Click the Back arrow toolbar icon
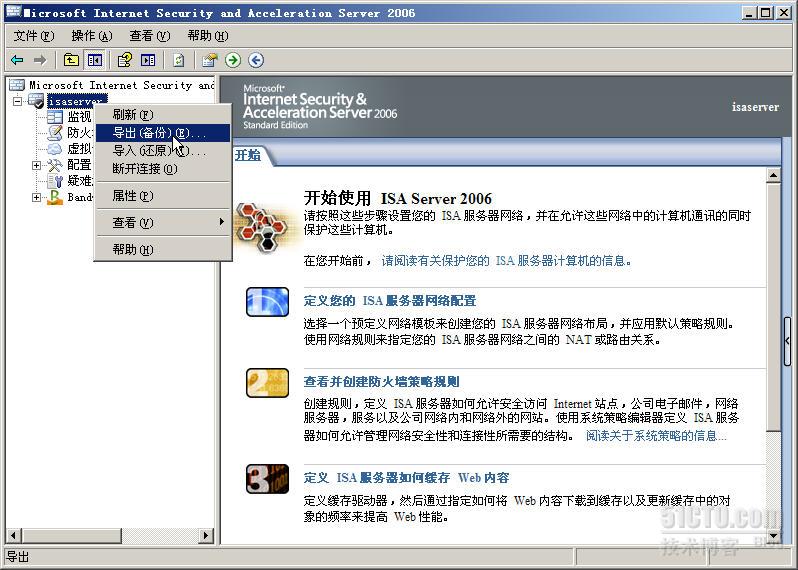 point(17,61)
